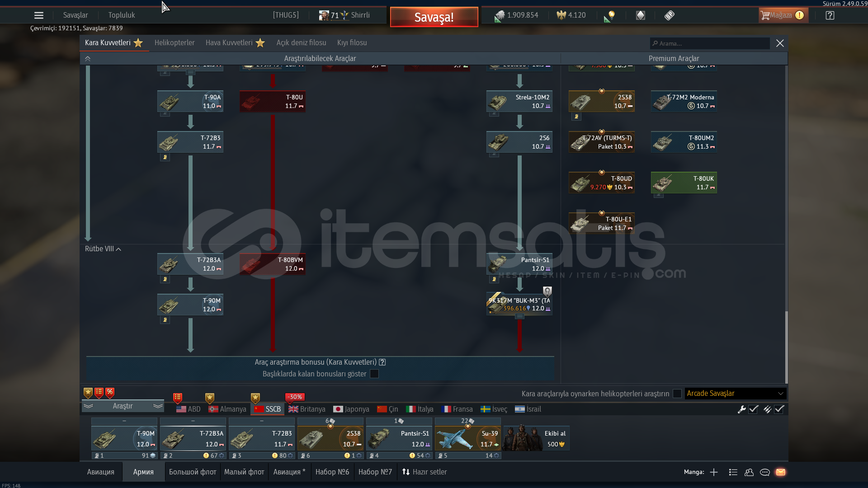Open the Arcade Savaşlar mode dropdown
The width and height of the screenshot is (868, 488).
(x=735, y=394)
